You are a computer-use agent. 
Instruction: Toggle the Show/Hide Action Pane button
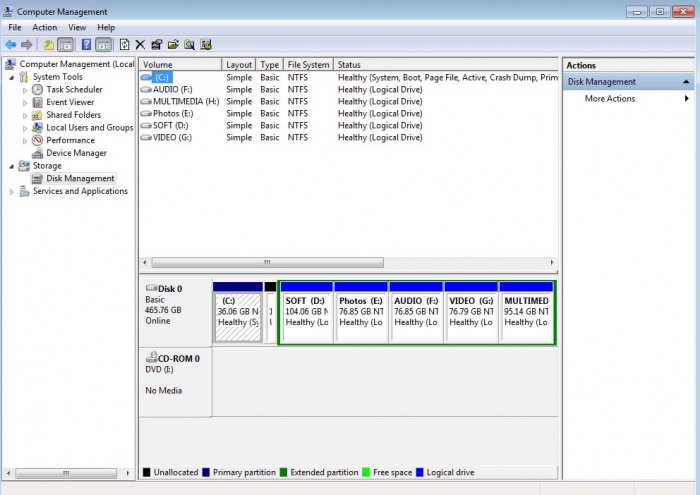point(103,45)
